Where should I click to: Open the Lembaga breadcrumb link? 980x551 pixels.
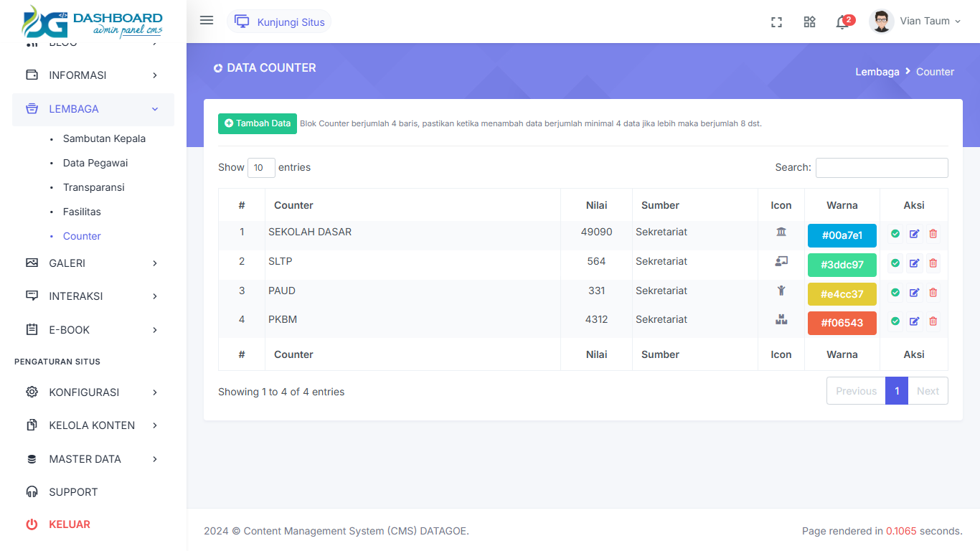point(877,72)
